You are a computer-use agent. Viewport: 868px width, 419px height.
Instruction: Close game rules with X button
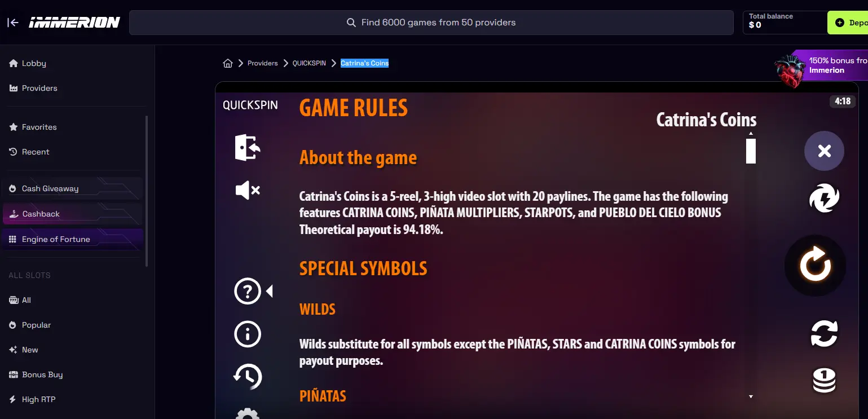coord(824,151)
